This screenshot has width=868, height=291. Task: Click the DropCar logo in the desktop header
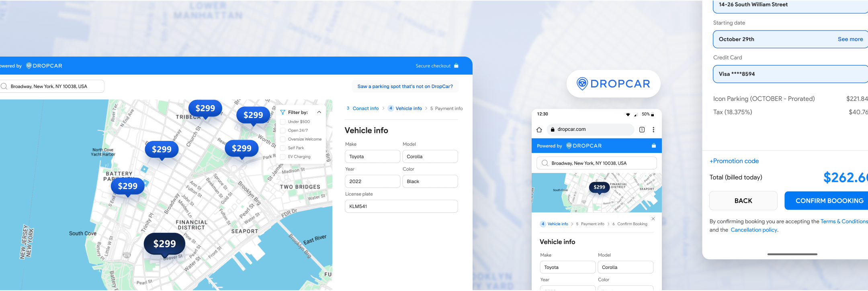(x=44, y=66)
